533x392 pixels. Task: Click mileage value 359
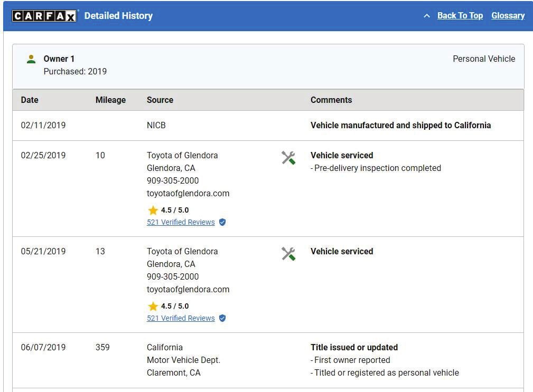(102, 348)
